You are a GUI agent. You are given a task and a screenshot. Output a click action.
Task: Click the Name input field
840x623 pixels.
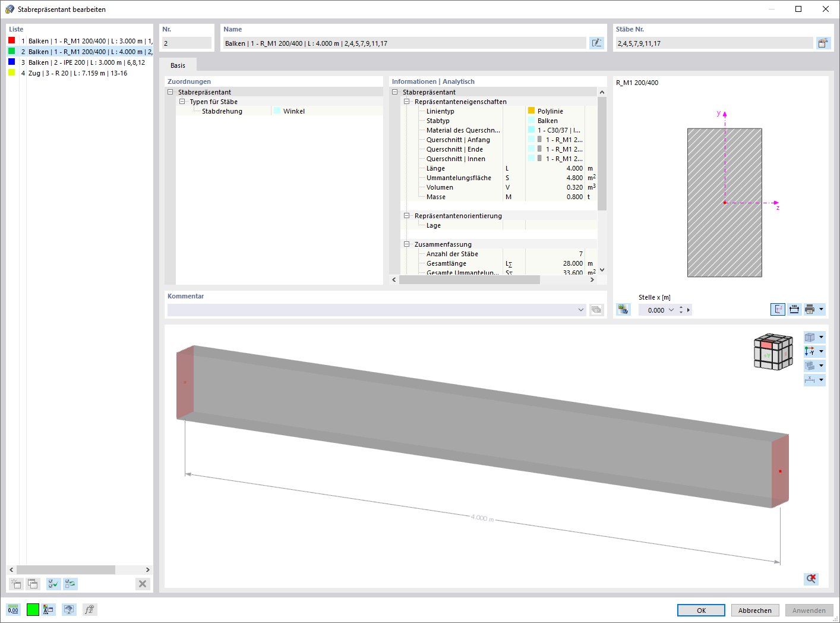(x=405, y=43)
